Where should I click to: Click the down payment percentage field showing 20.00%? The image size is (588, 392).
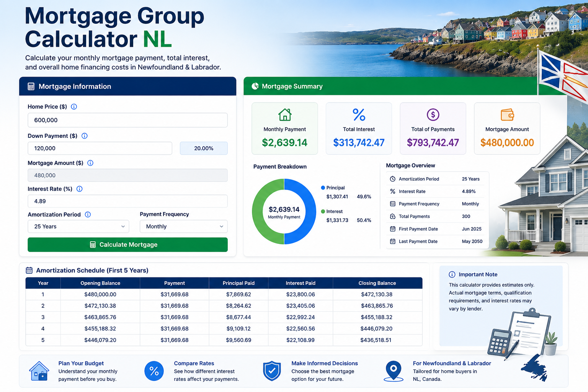(204, 148)
